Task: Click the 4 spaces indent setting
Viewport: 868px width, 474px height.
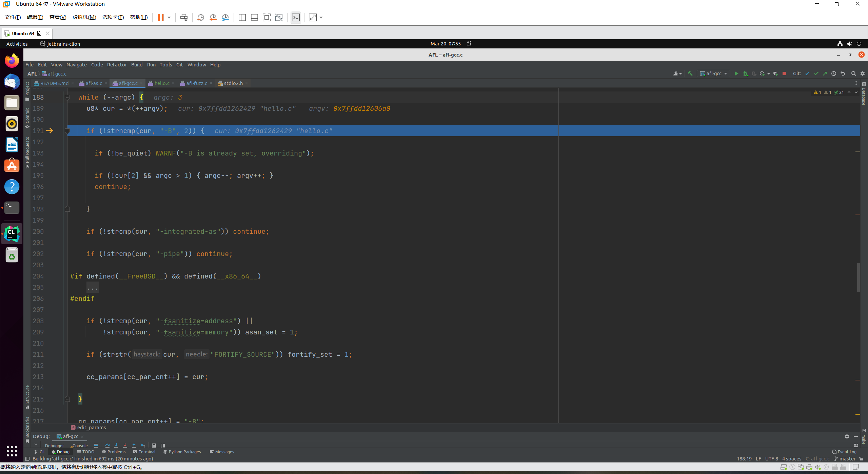Action: [792, 459]
